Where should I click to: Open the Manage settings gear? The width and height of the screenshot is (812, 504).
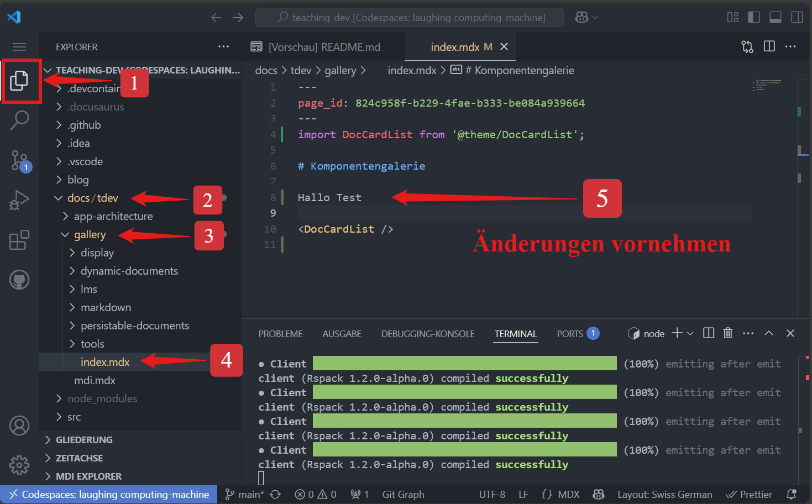coord(19,465)
